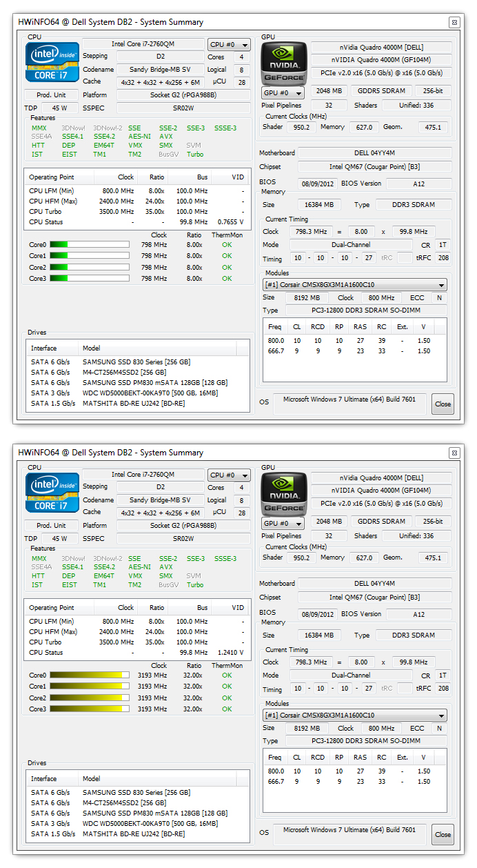The height and width of the screenshot is (868, 477).
Task: Click Intel Core i7 logo in upper window
Action: [52, 63]
